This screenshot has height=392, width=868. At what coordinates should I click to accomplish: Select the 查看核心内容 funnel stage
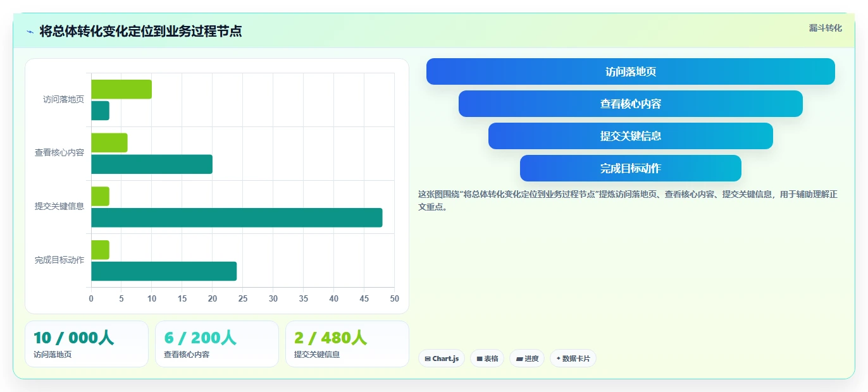tap(631, 104)
